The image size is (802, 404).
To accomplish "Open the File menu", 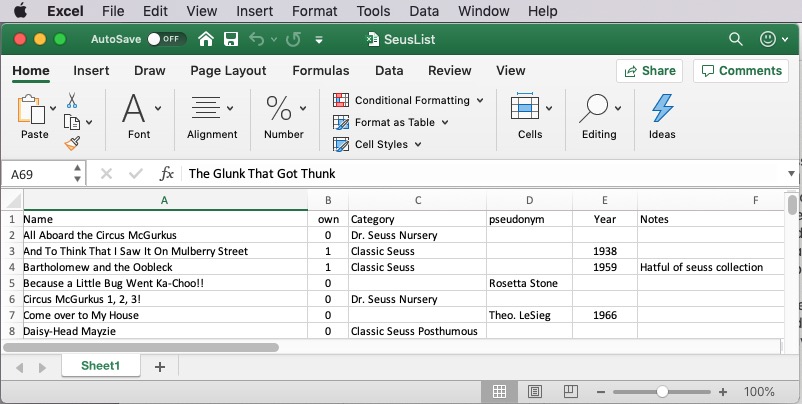I will pos(113,11).
